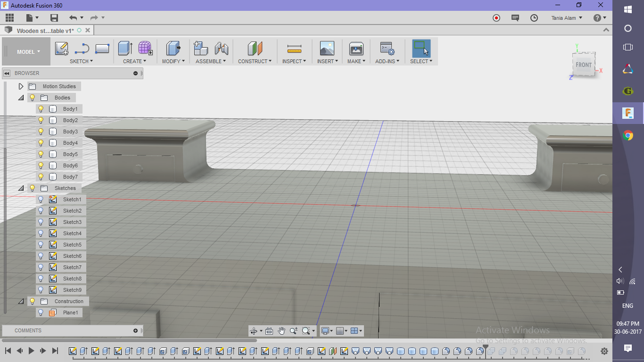The height and width of the screenshot is (362, 644).
Task: Toggle Bodies folder visibility lightbulb
Action: 33,98
